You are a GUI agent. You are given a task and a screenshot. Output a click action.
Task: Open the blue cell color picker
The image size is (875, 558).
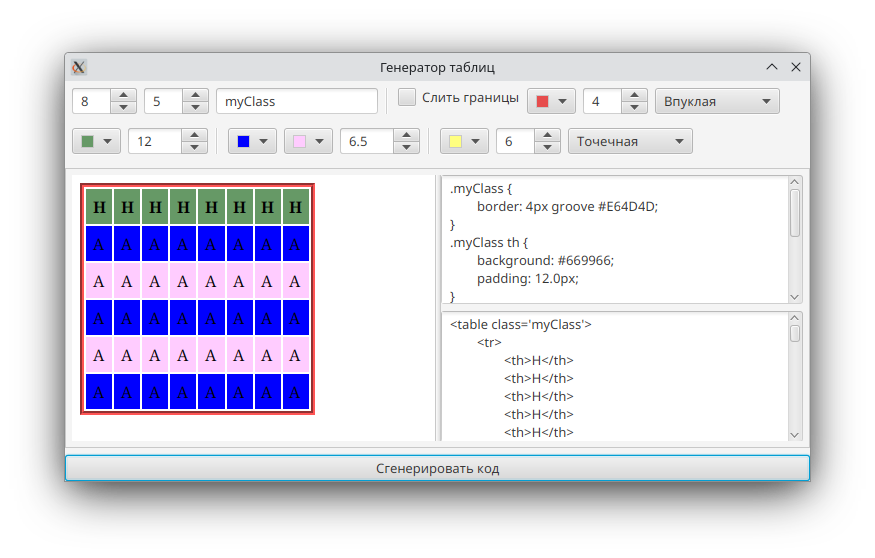click(252, 141)
